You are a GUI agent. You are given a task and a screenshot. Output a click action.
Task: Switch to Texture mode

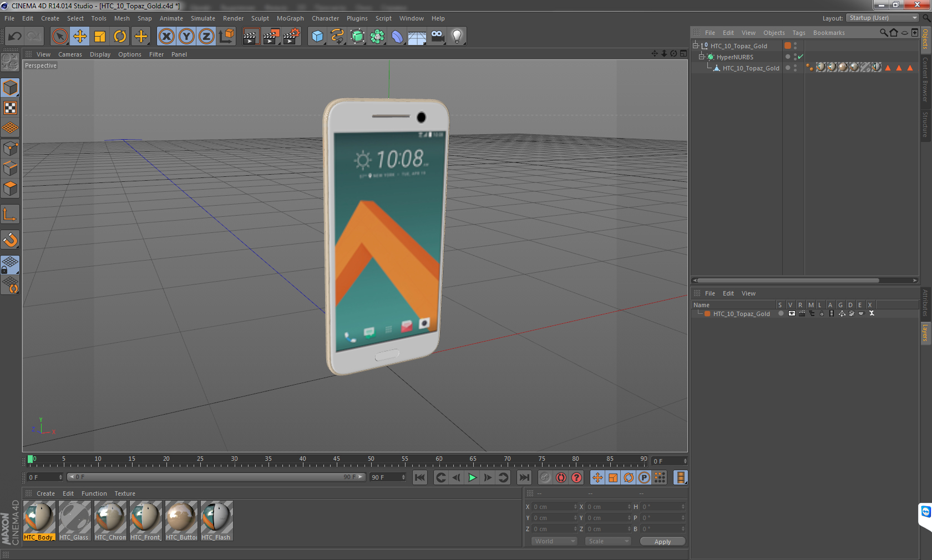tap(11, 108)
